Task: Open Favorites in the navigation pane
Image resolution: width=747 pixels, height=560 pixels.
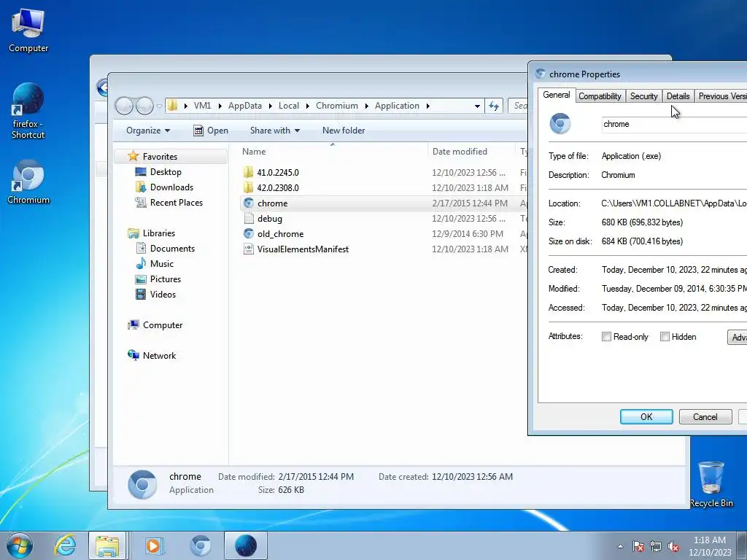Action: point(160,157)
